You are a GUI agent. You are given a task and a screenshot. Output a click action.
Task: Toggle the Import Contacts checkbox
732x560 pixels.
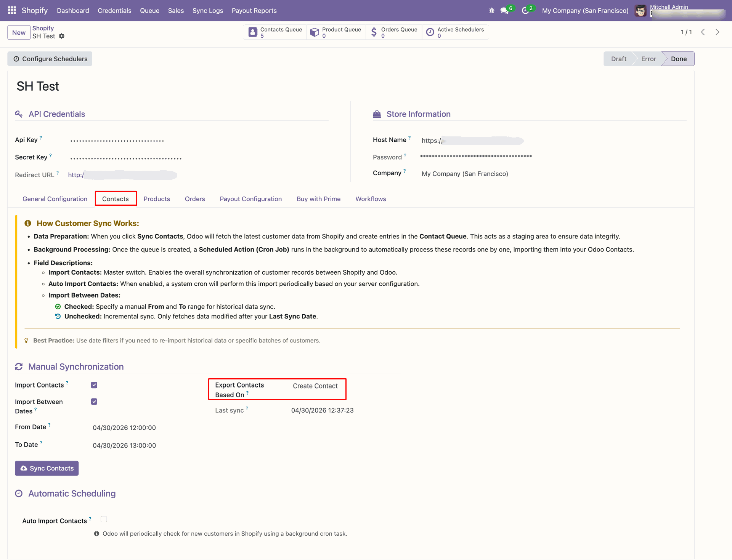tap(94, 385)
